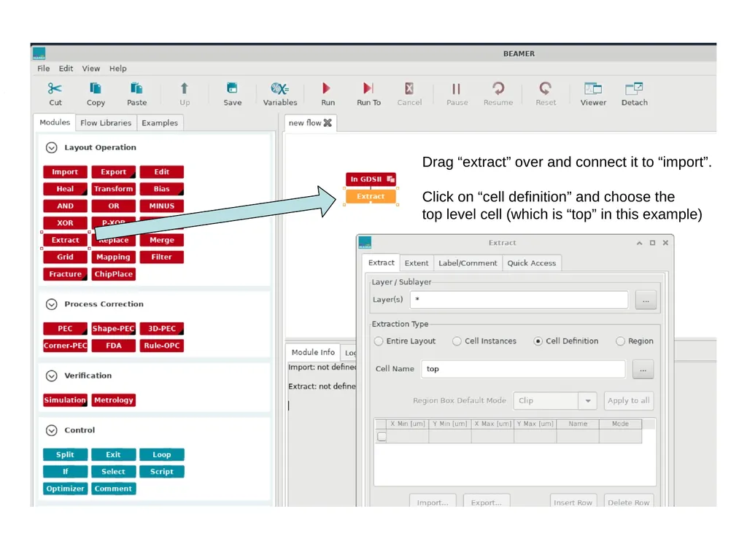The height and width of the screenshot is (560, 747).
Task: Open the File menu
Action: (43, 69)
